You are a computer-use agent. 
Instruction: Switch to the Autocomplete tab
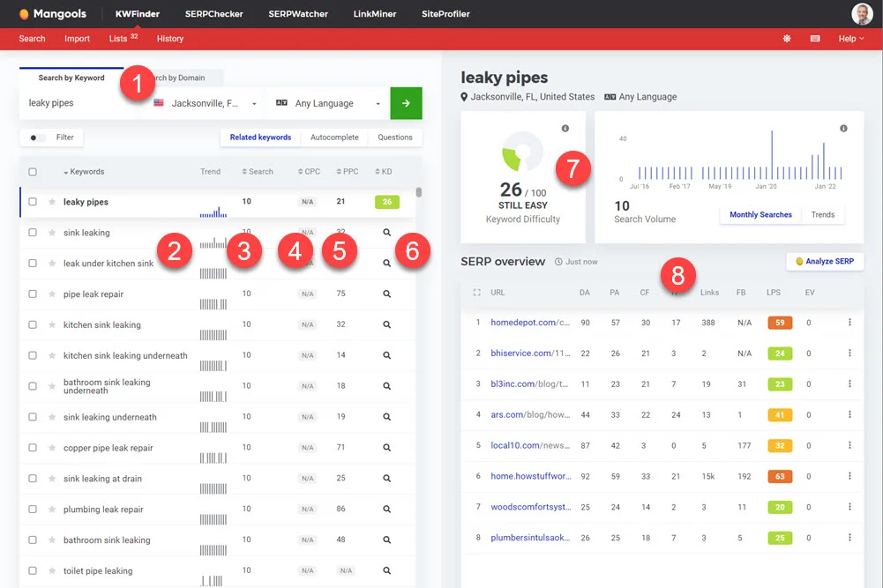pyautogui.click(x=333, y=137)
